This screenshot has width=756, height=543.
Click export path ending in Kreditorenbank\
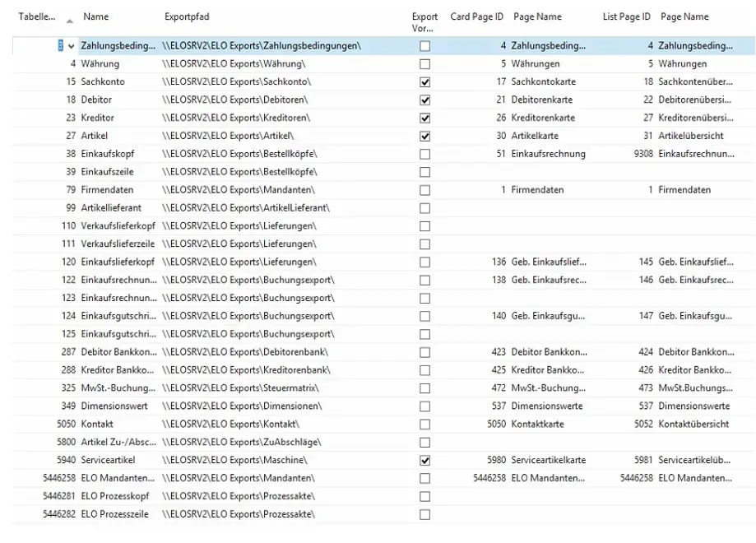click(x=246, y=370)
